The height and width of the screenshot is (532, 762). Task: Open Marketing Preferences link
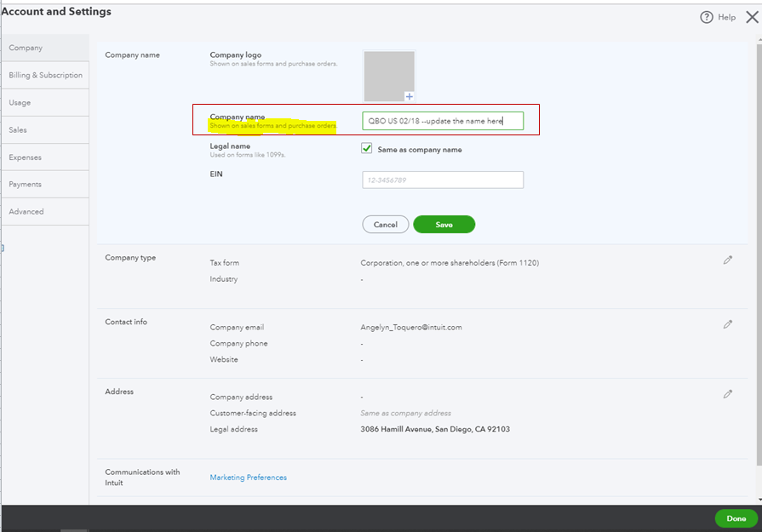tap(249, 478)
